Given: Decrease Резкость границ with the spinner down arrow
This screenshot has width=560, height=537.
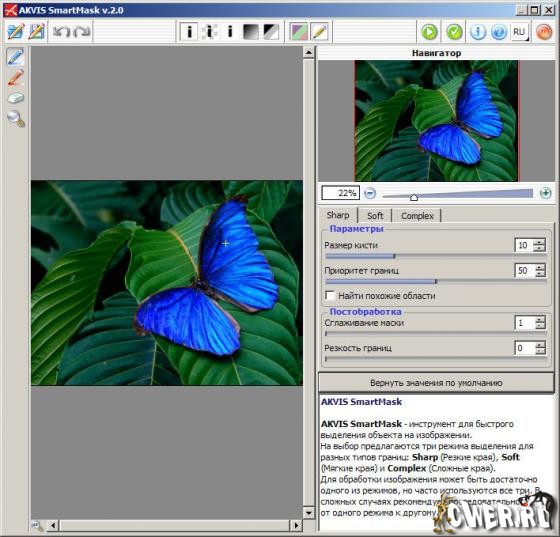Looking at the screenshot, I should [x=540, y=351].
